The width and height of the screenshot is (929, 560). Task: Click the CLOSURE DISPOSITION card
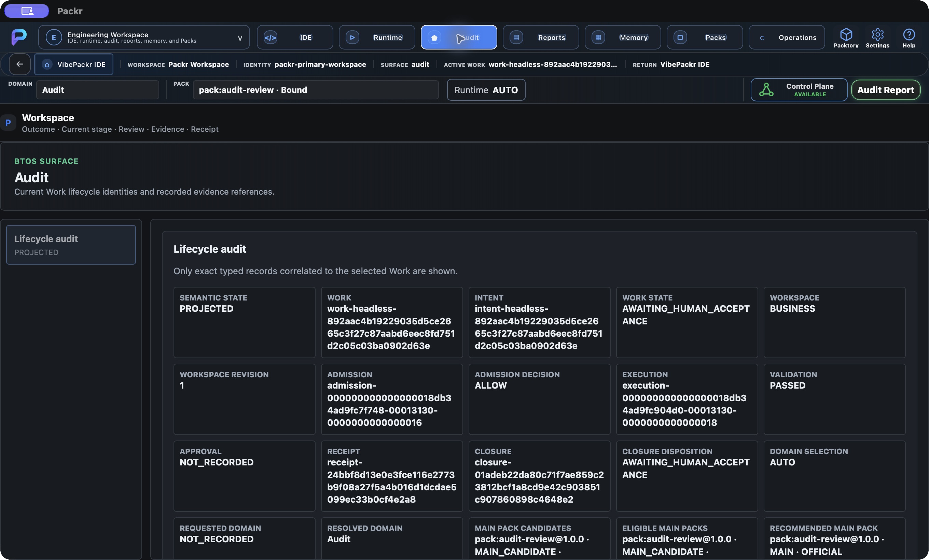(x=687, y=476)
